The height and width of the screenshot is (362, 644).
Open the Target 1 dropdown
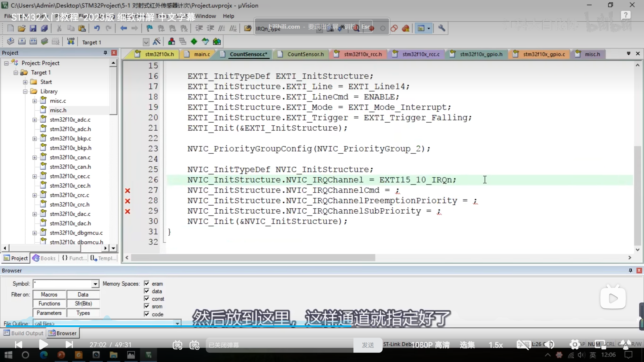pos(146,42)
